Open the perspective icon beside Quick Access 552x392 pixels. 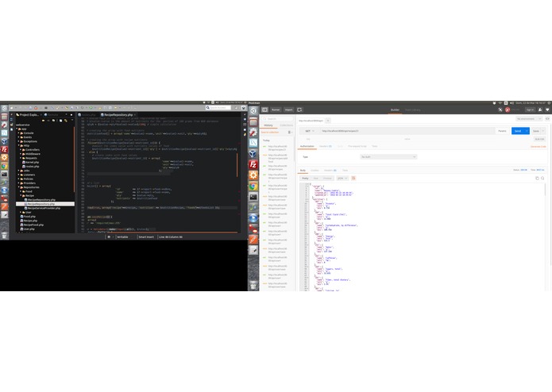coord(236,108)
